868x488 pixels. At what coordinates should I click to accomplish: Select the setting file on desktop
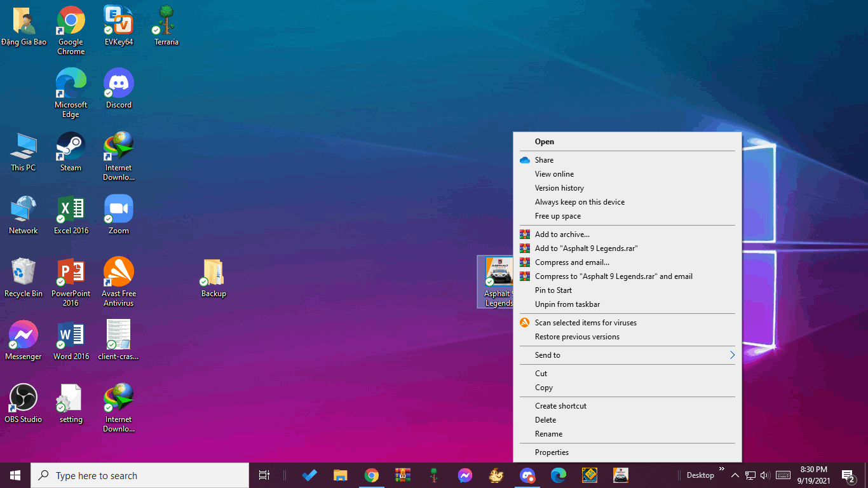click(71, 403)
